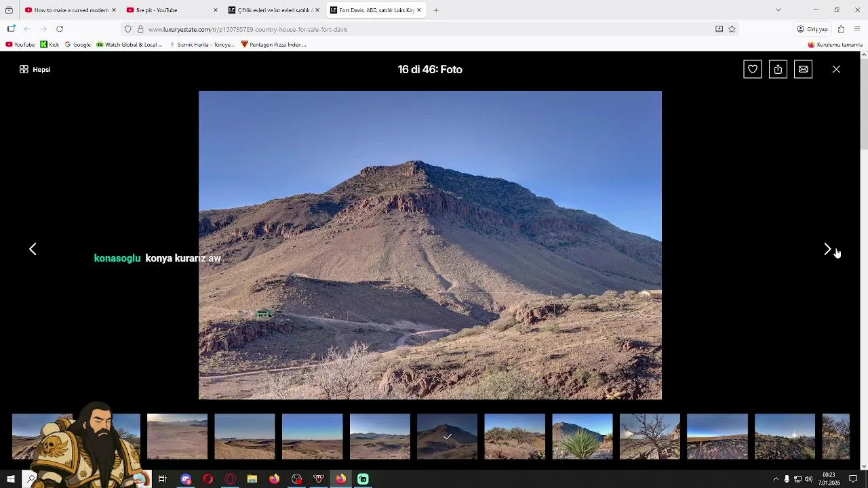
Task: Select the bare tree branches thumbnail
Action: 650,436
